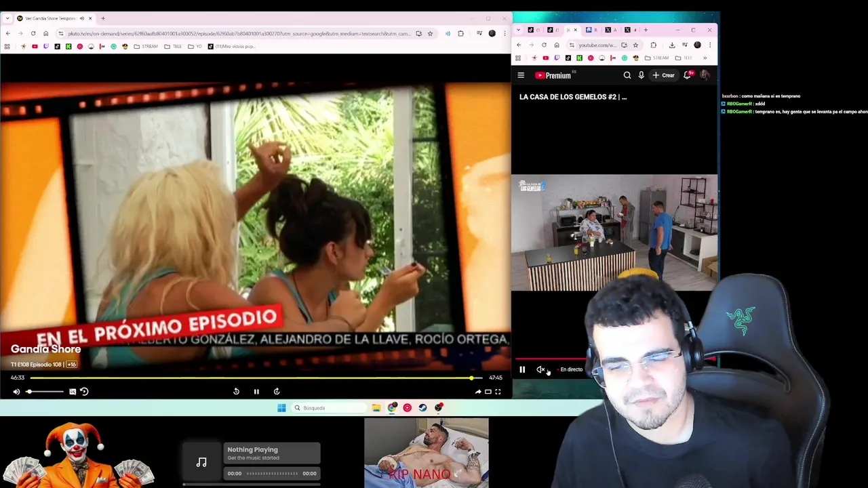Unmute the YouTube live stream

pos(540,369)
